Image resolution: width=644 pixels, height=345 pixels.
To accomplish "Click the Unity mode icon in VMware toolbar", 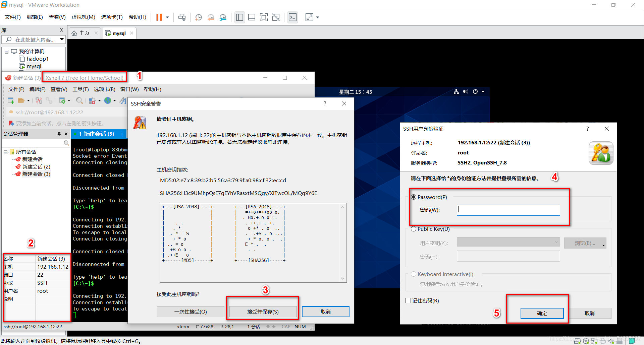I will click(276, 17).
